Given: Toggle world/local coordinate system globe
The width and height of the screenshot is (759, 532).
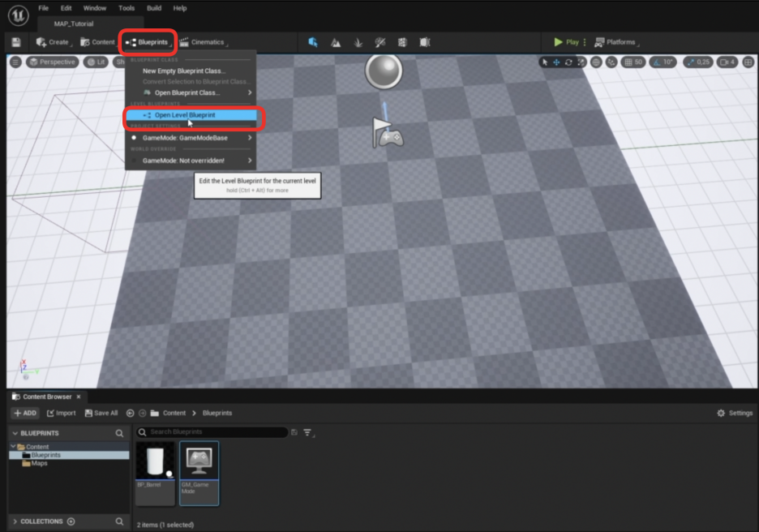Looking at the screenshot, I should (596, 62).
